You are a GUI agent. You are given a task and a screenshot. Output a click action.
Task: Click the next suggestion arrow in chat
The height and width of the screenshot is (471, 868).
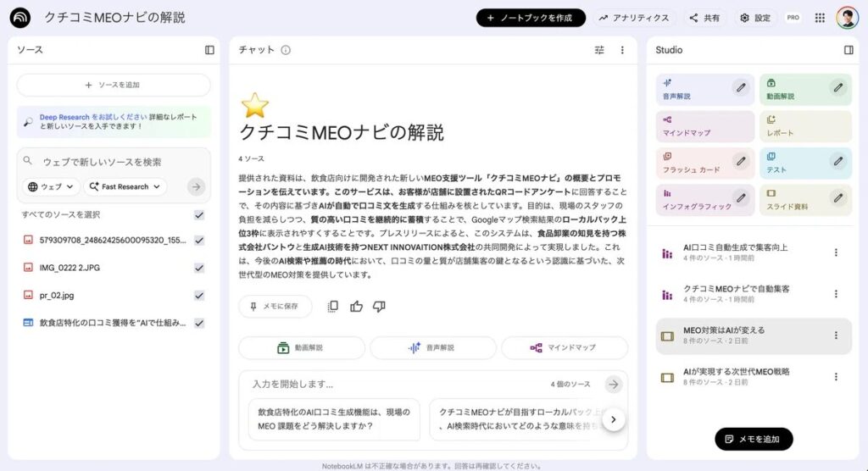[x=613, y=419]
